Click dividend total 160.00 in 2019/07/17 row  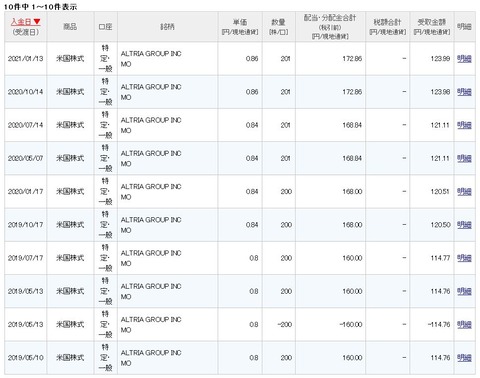tap(352, 258)
